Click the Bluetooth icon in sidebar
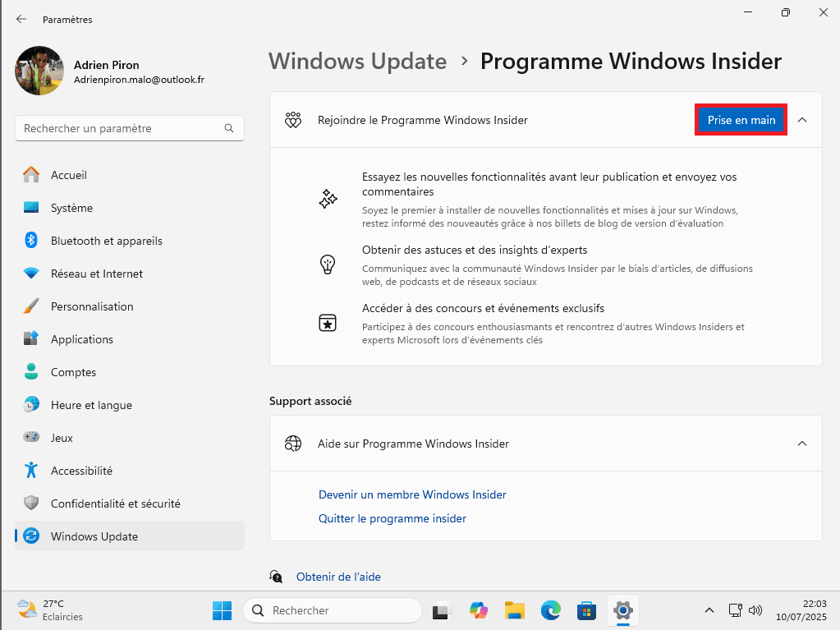This screenshot has height=630, width=840. point(31,240)
